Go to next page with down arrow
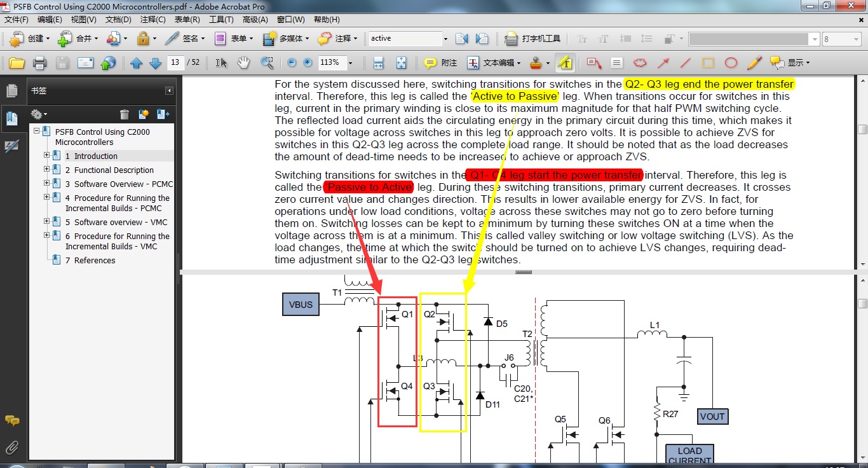Viewport: 868px width, 468px height. click(x=155, y=63)
